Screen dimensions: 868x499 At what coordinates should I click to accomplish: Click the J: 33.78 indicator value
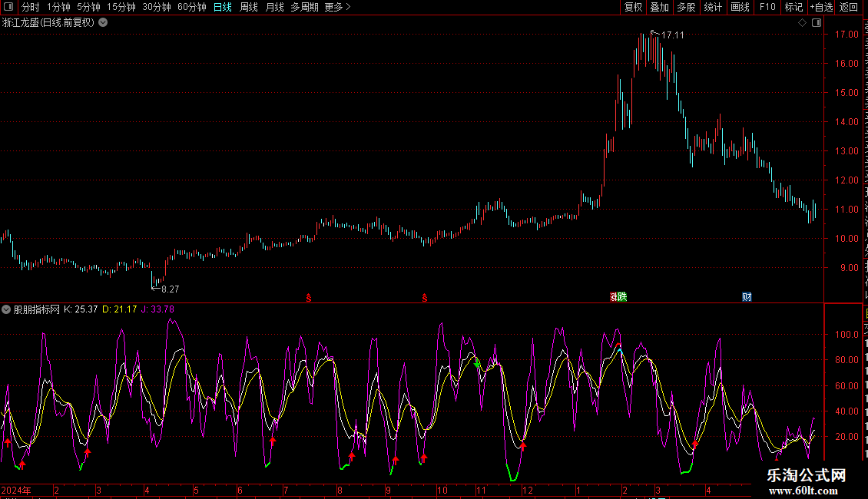tap(157, 309)
